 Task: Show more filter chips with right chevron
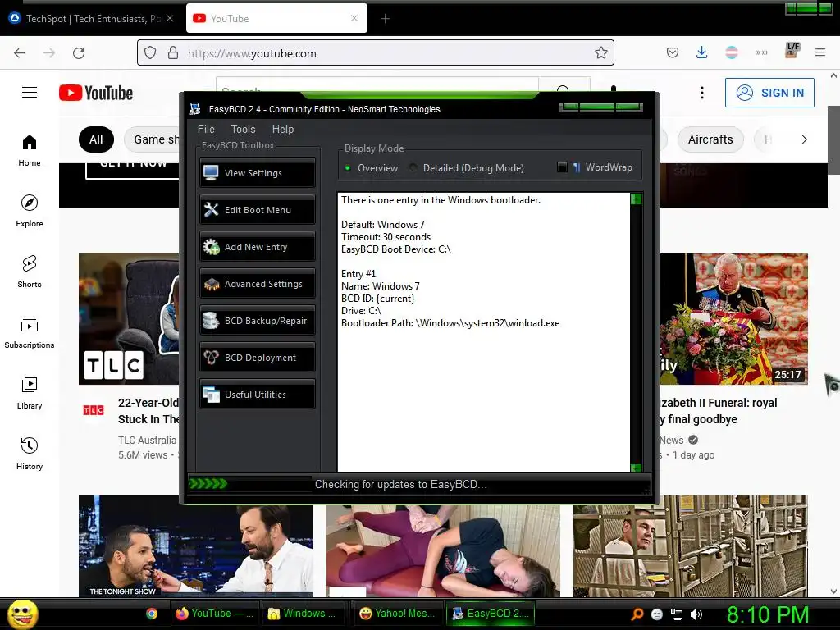804,139
